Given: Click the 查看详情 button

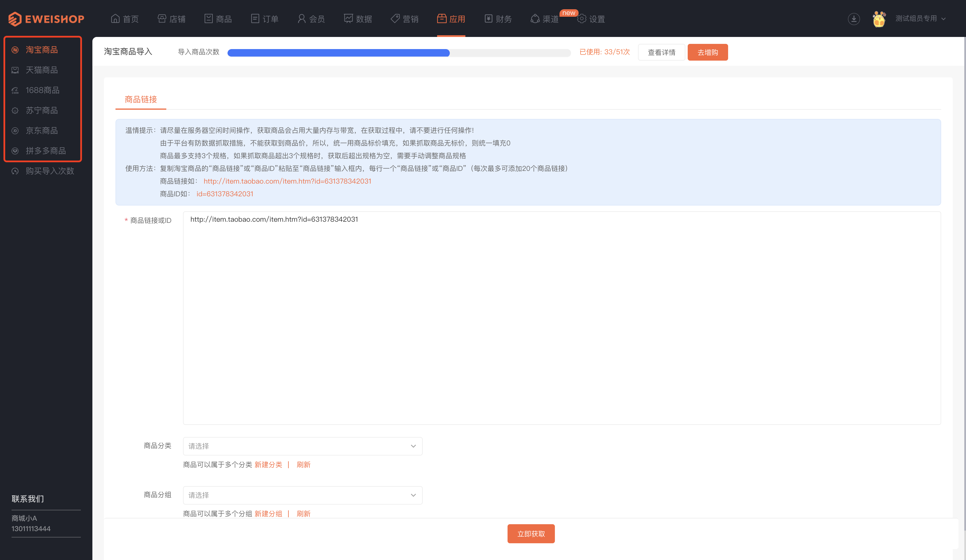Looking at the screenshot, I should (661, 52).
